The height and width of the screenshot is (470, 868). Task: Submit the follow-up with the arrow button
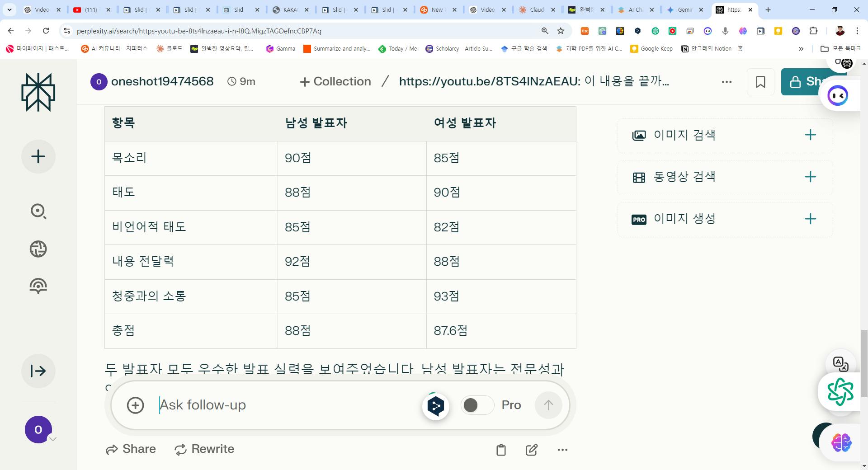tap(548, 405)
